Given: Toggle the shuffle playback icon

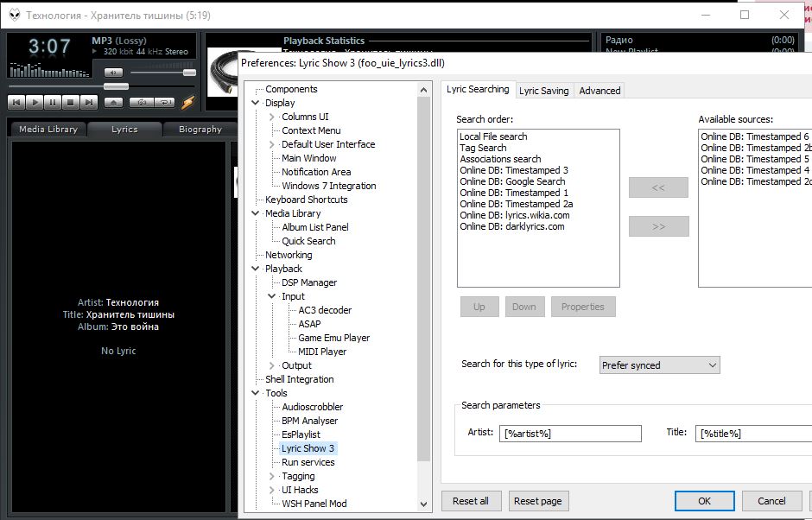Looking at the screenshot, I should tap(141, 102).
